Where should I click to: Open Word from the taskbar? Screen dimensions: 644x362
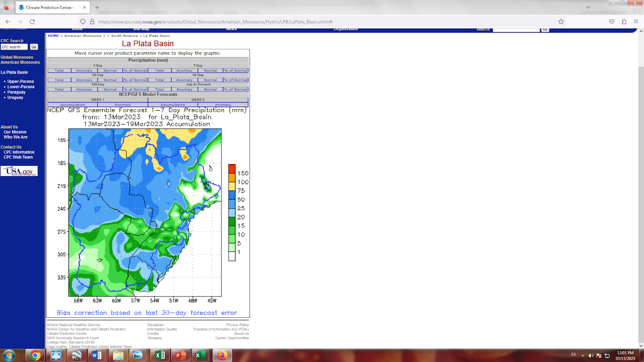(x=97, y=356)
